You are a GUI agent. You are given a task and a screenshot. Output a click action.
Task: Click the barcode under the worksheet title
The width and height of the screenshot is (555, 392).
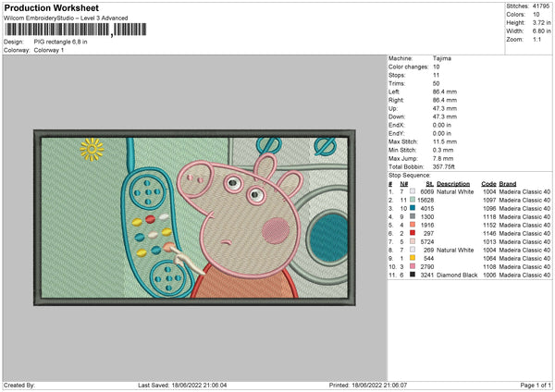click(x=75, y=30)
